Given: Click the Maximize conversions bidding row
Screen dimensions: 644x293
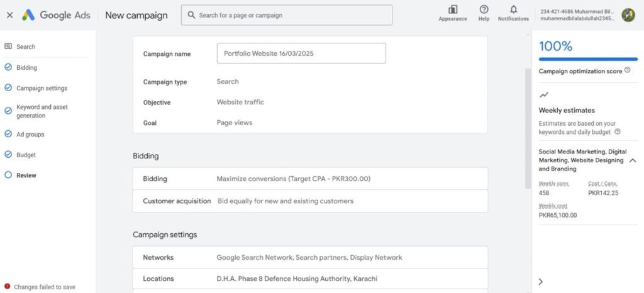Looking at the screenshot, I should pos(310,179).
